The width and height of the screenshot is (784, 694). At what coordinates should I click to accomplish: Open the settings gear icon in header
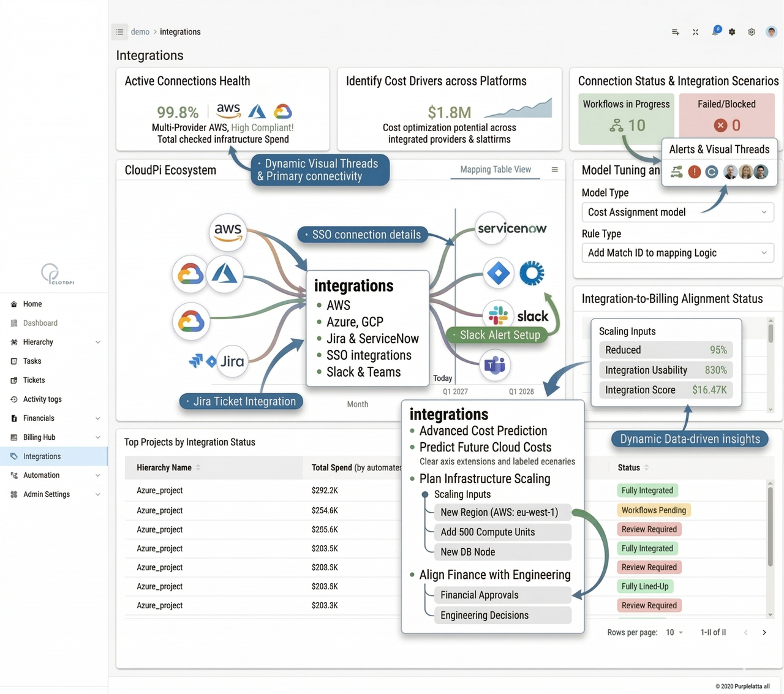tap(751, 32)
